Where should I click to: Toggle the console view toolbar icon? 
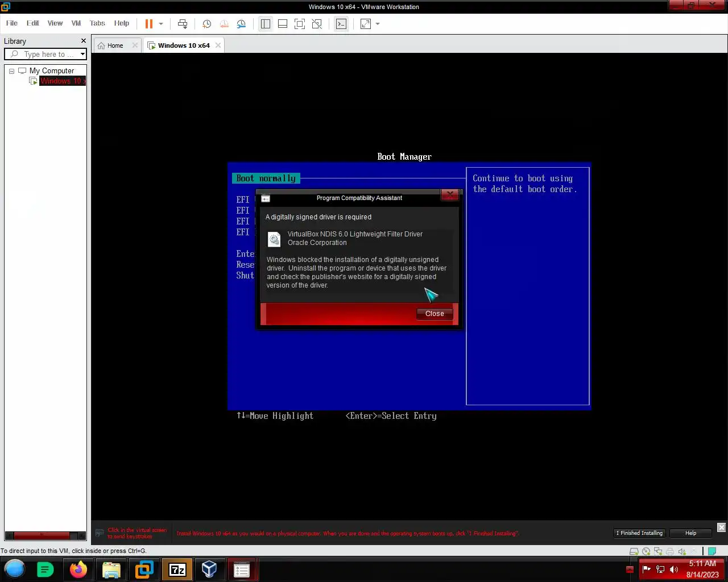pos(341,24)
